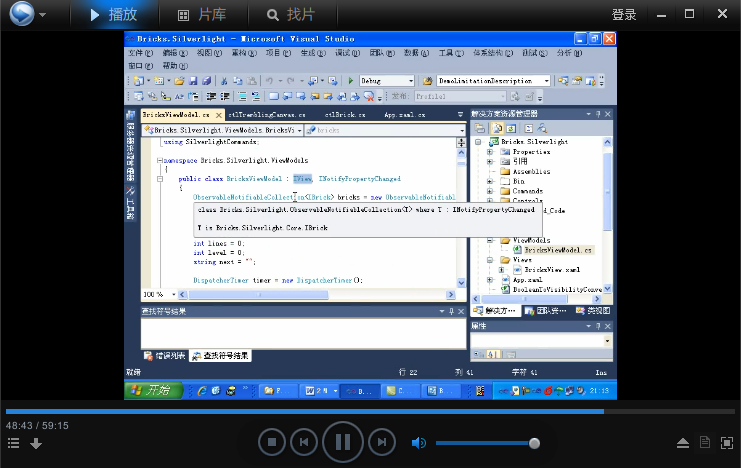
Task: Open the player logo main menu
Action: click(21, 14)
